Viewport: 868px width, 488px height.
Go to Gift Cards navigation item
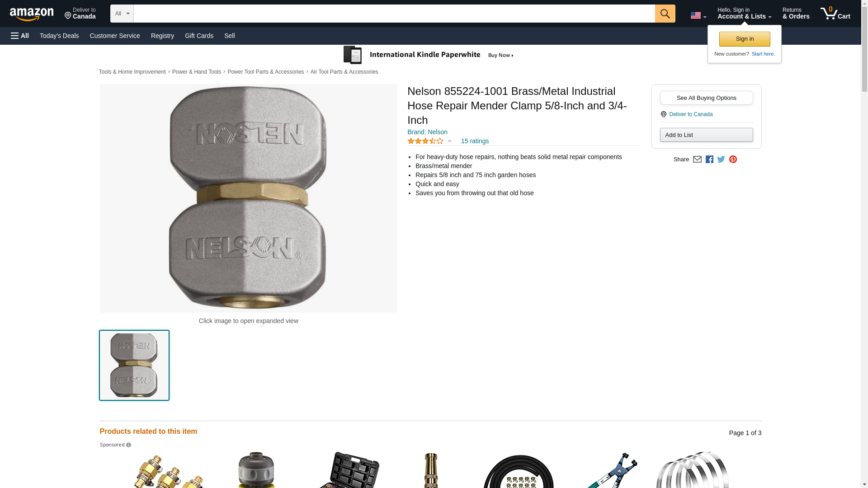pos(199,36)
